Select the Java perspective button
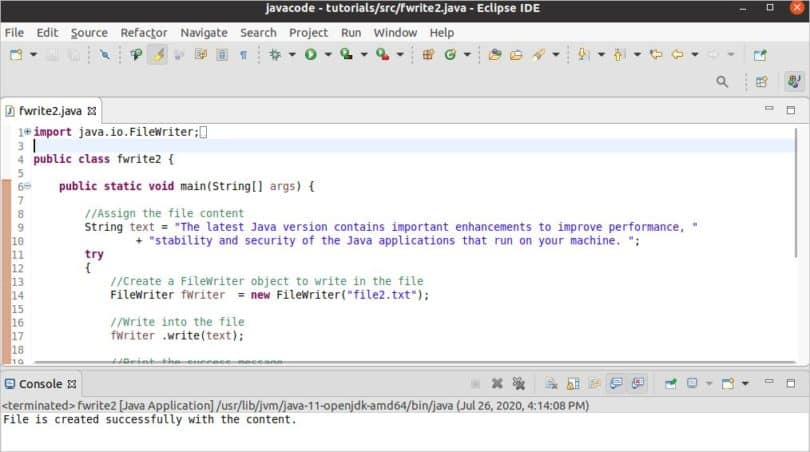The height and width of the screenshot is (452, 810). [x=794, y=82]
